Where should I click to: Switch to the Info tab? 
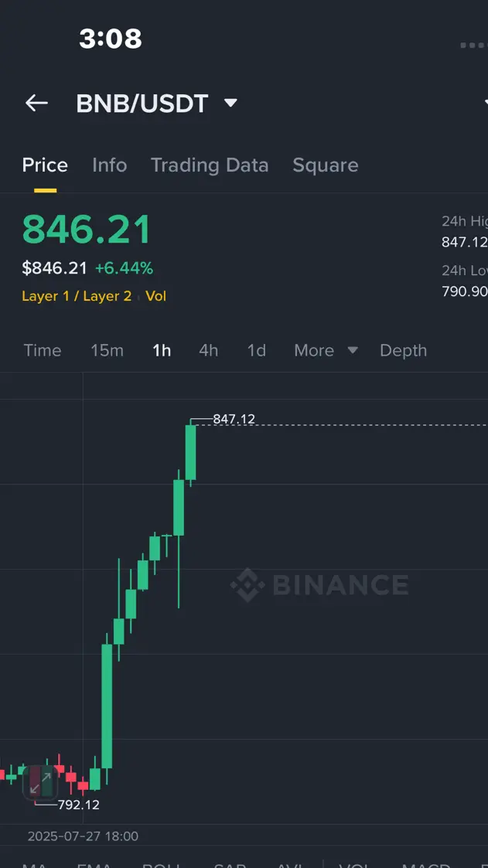pyautogui.click(x=110, y=165)
